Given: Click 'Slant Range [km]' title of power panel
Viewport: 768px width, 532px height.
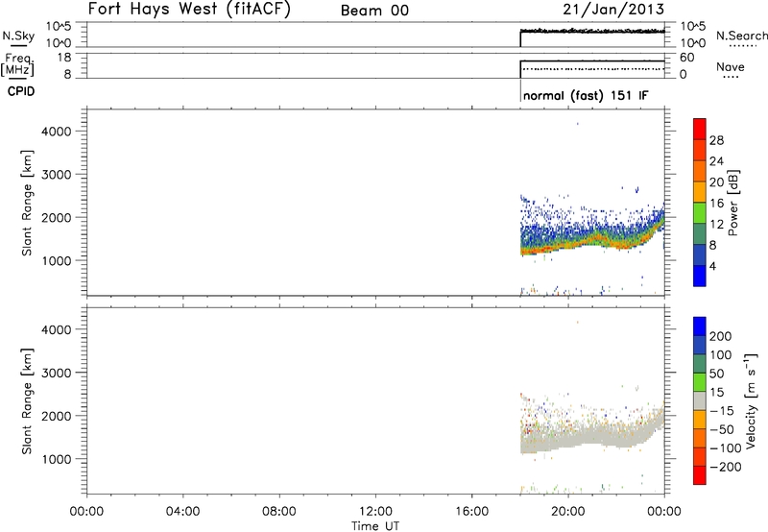Looking at the screenshot, I should tap(27, 203).
